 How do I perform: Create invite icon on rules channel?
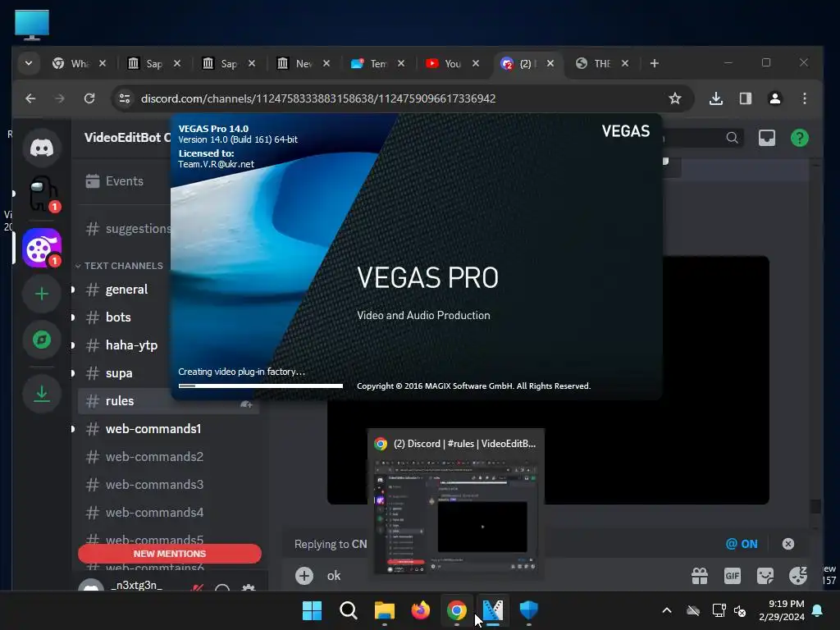(x=246, y=404)
